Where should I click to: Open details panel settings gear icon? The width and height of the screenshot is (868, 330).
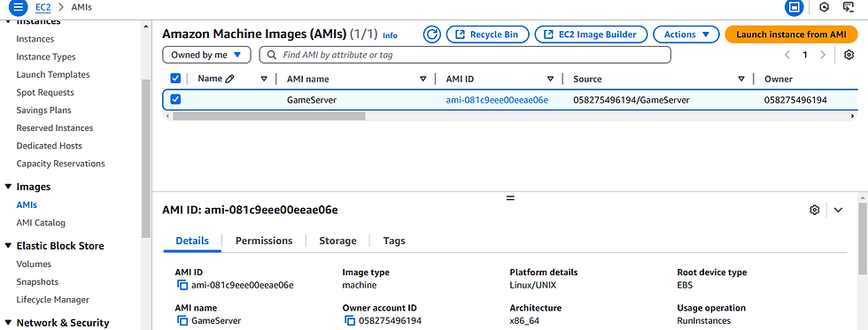[x=814, y=210]
